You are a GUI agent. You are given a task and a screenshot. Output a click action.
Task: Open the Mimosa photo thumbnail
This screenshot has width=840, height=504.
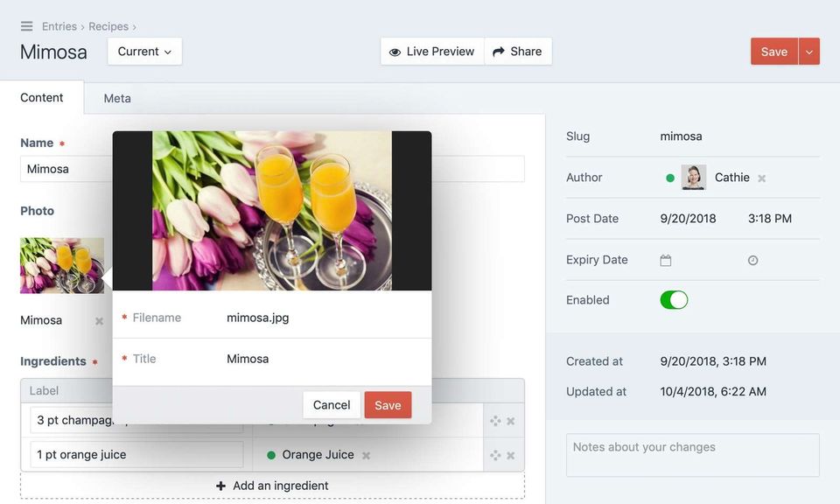point(62,266)
